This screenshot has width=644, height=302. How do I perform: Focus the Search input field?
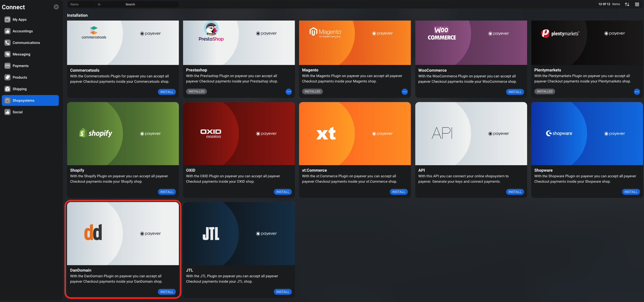coord(151,4)
